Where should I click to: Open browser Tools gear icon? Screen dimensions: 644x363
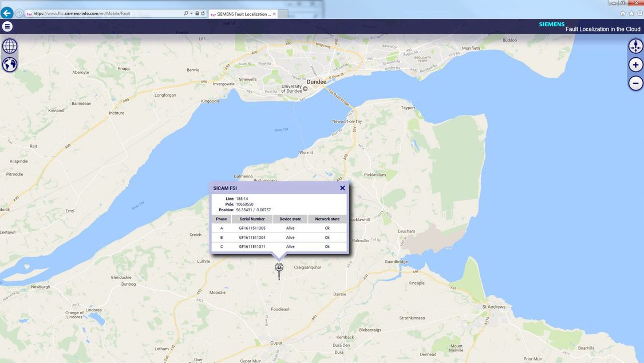(x=640, y=14)
